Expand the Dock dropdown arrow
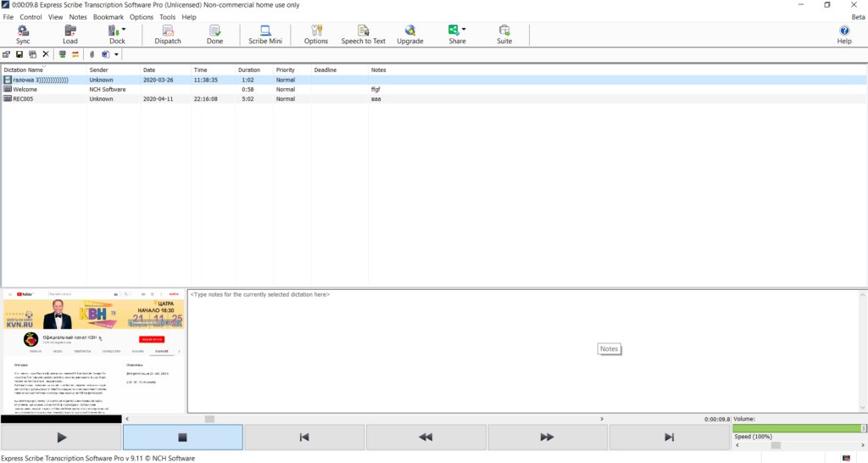 (x=124, y=30)
